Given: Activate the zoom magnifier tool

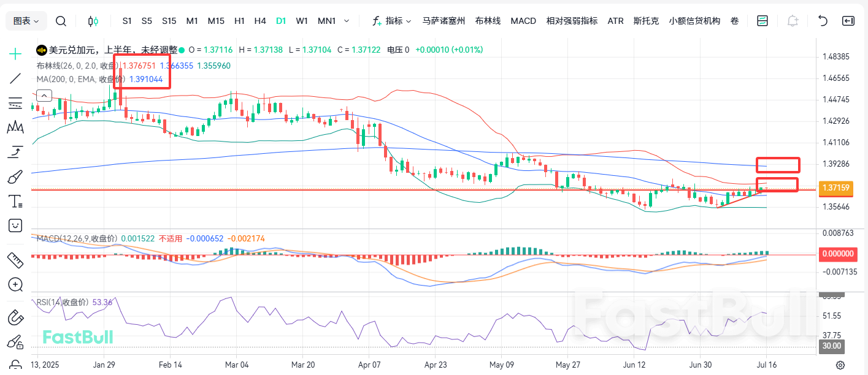Looking at the screenshot, I should [15, 285].
